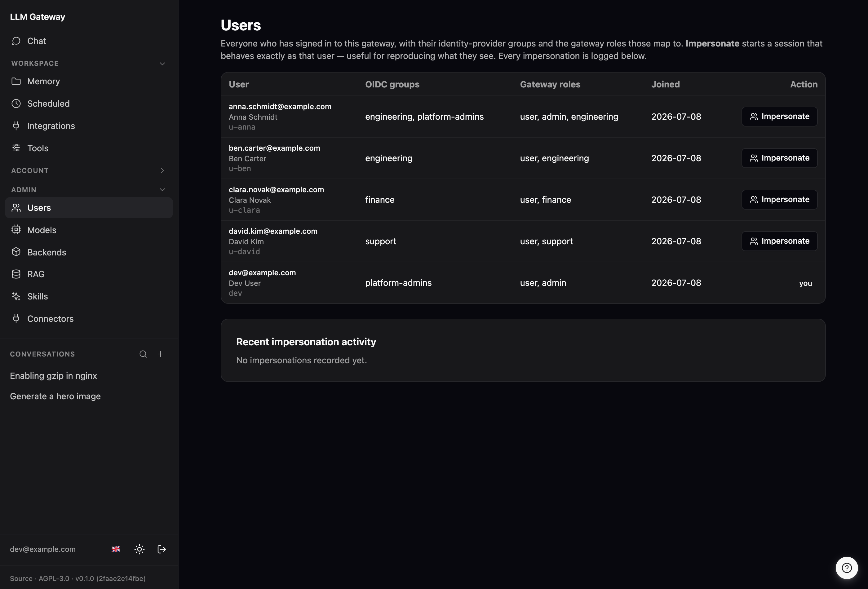Click the Scheduled clock icon

[16, 104]
